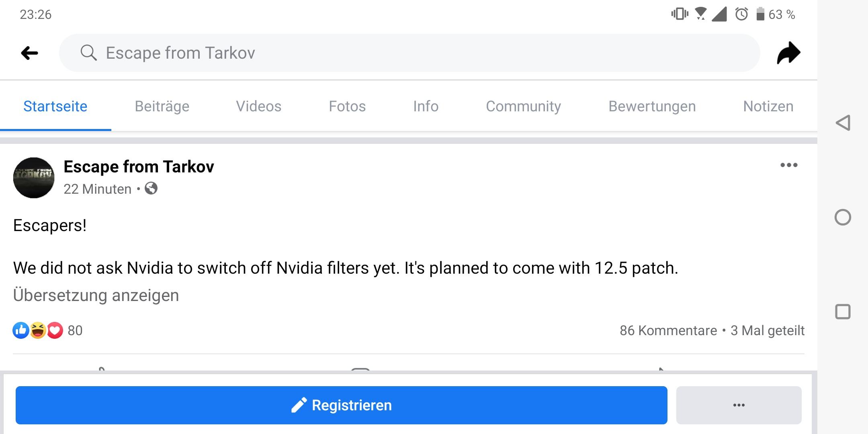This screenshot has height=434, width=868.
Task: Tap the public globe privacy icon
Action: coord(151,188)
